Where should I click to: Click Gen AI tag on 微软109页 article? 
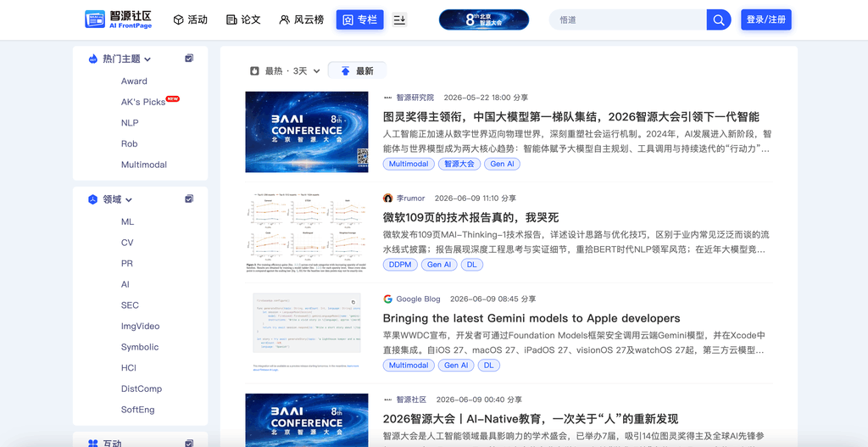point(439,265)
